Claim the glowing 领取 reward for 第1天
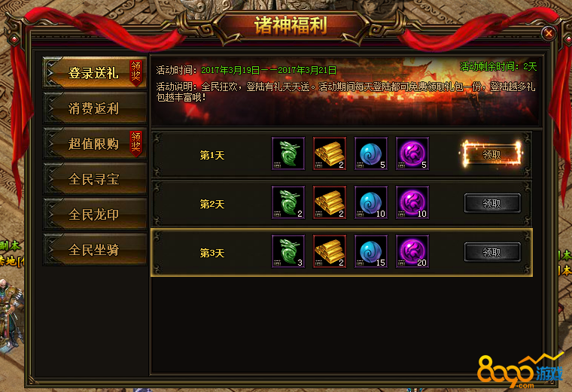The image size is (572, 392). 491,154
